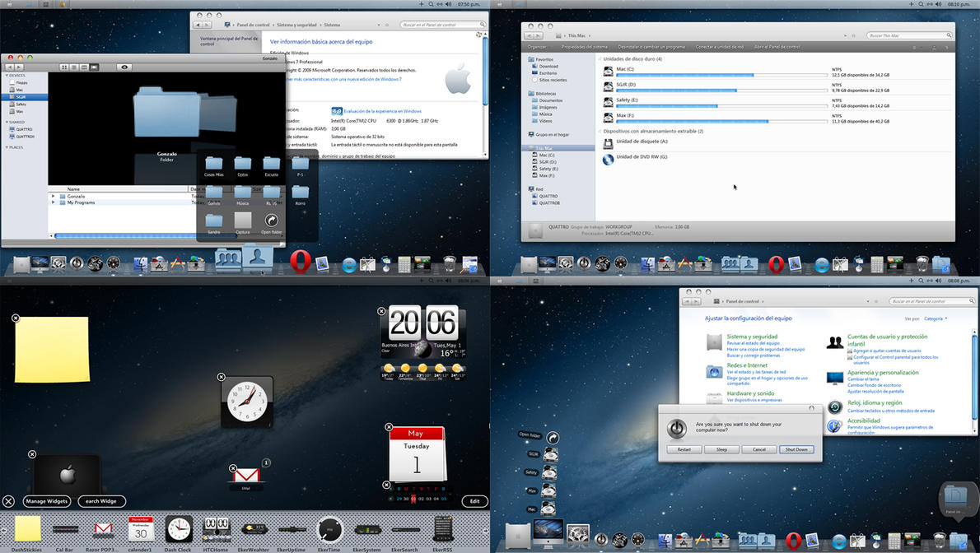Collapse the SHARED sidebar section
Viewport: 980px width, 553px height.
pyautogui.click(x=7, y=122)
